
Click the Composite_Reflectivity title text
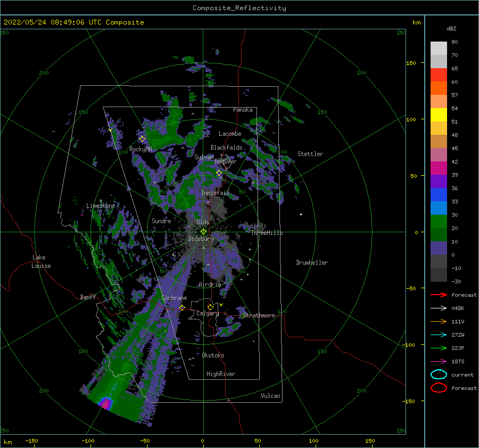click(239, 8)
